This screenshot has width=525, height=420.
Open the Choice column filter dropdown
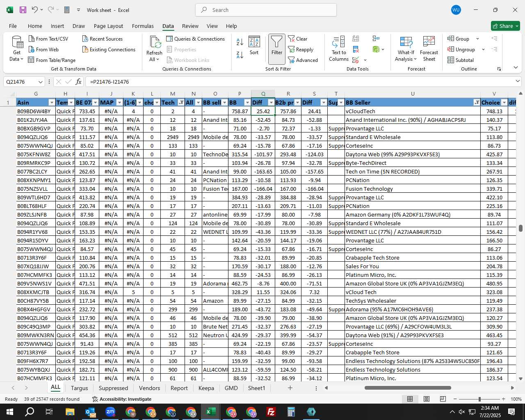[x=504, y=103]
